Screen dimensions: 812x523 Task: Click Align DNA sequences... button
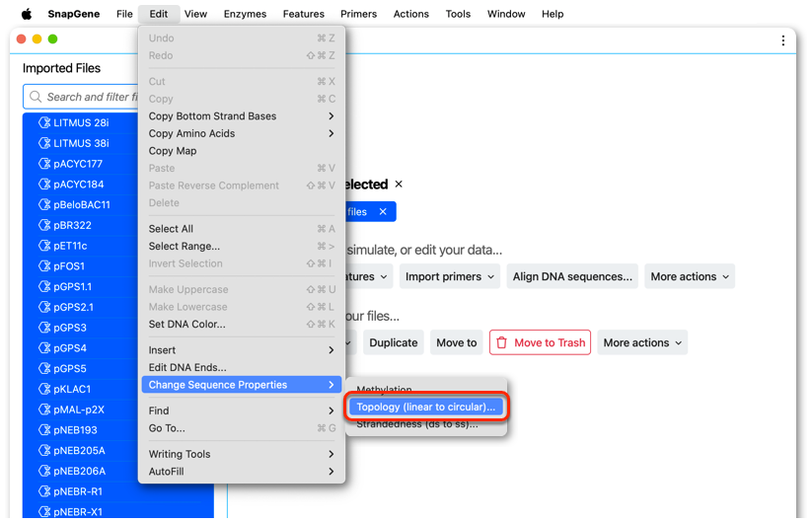coord(572,276)
